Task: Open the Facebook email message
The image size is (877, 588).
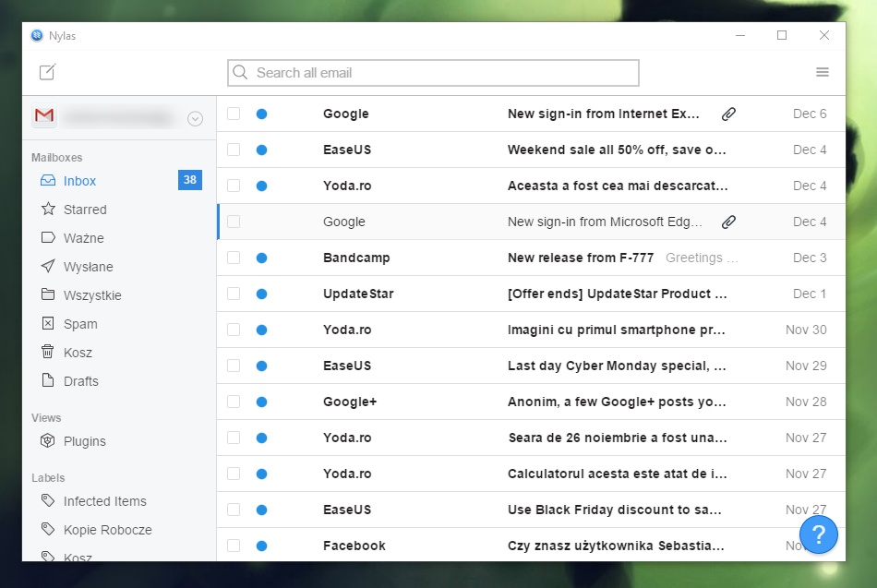Action: [x=617, y=546]
